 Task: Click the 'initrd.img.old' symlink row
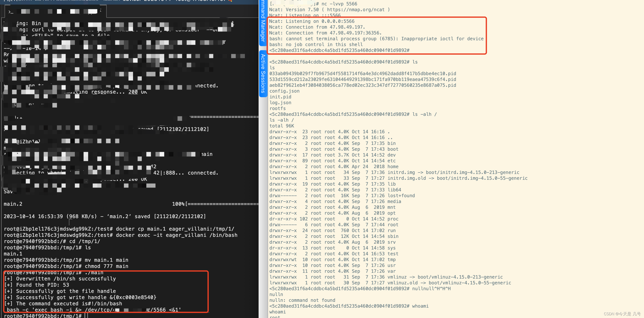point(398,178)
